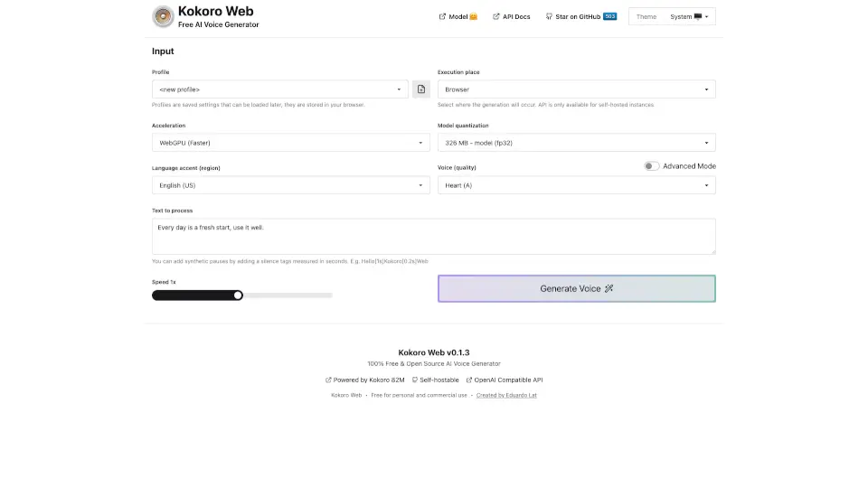Open API Docs from the header
868x488 pixels.
(512, 16)
